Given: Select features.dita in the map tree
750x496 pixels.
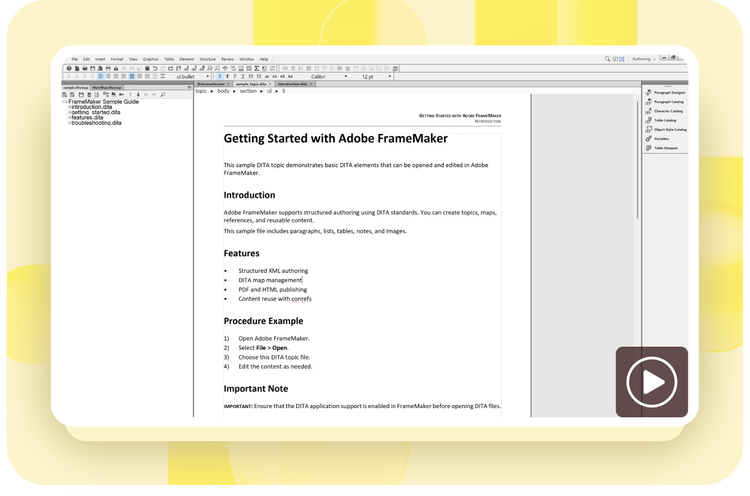Looking at the screenshot, I should pyautogui.click(x=87, y=118).
